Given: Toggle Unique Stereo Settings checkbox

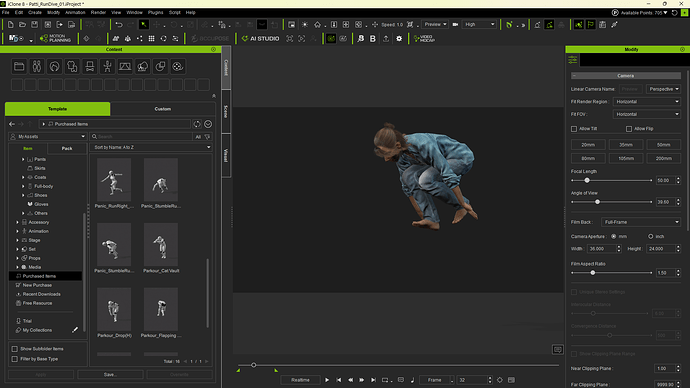Looking at the screenshot, I should [x=574, y=292].
